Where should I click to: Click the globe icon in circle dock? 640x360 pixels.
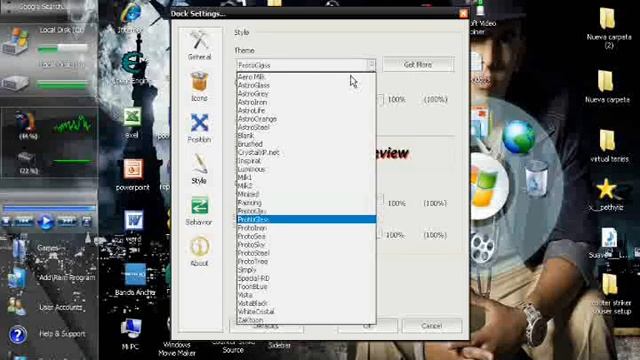(x=519, y=137)
